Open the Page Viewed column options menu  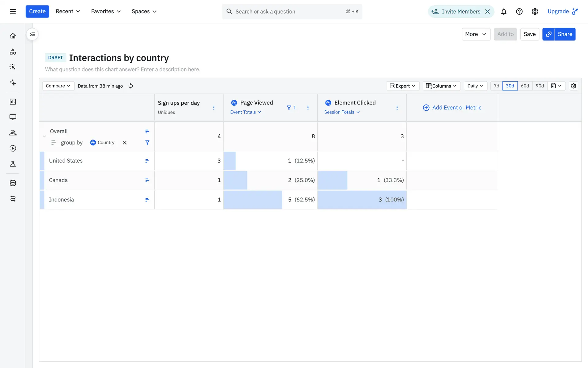click(308, 108)
